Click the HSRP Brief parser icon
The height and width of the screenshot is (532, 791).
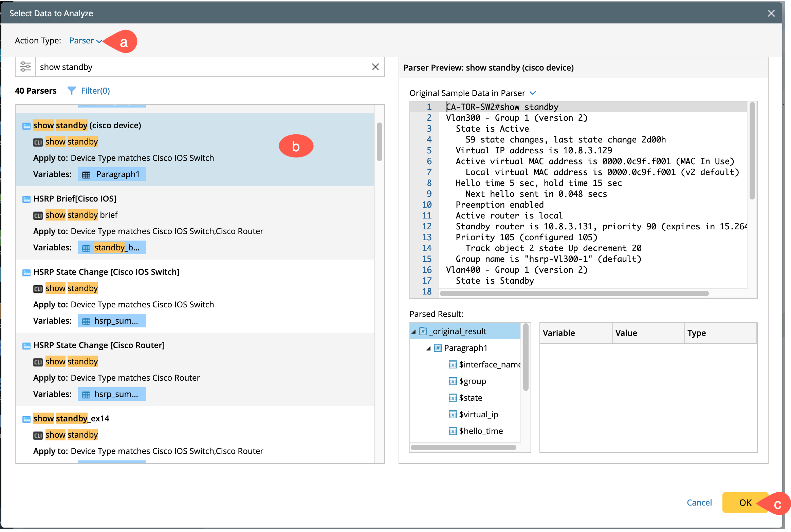pos(26,199)
